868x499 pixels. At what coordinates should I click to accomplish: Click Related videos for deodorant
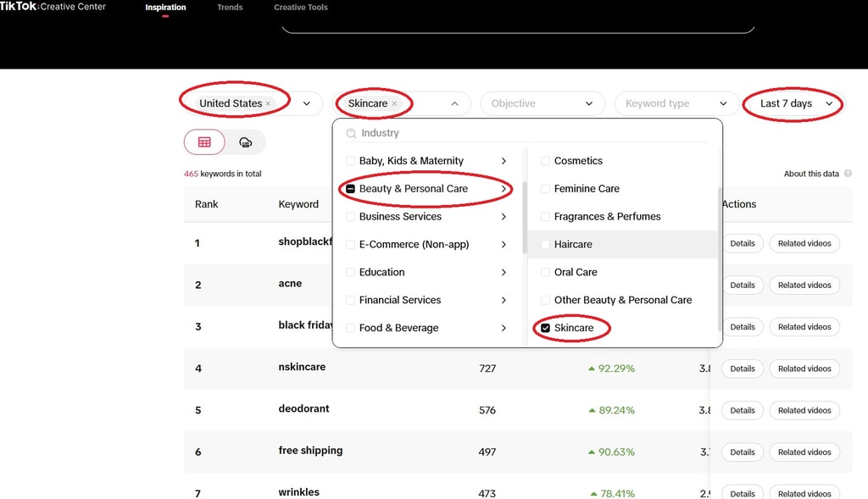[804, 411]
